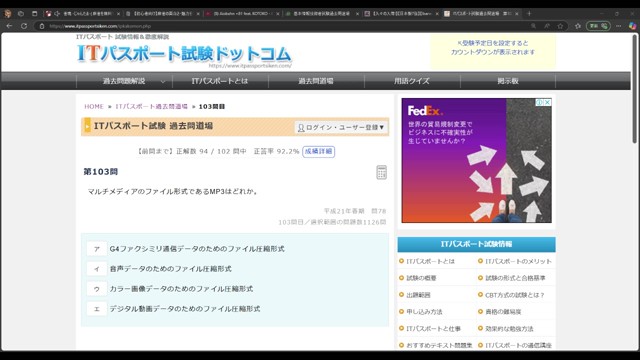
Task: Open 過去問道場 in navigation bar
Action: click(316, 81)
